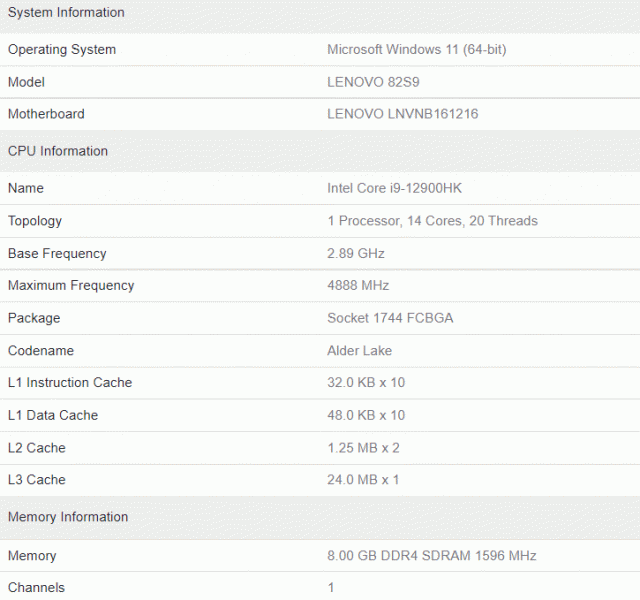
Task: Select the 24.0 MB x 1 L3 cache value
Action: (x=363, y=480)
